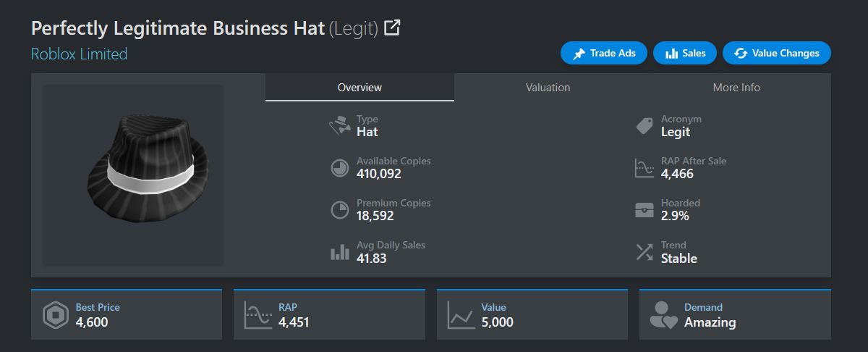
Task: Click the Perfectly Legitimate Business Hat title
Action: [178, 28]
